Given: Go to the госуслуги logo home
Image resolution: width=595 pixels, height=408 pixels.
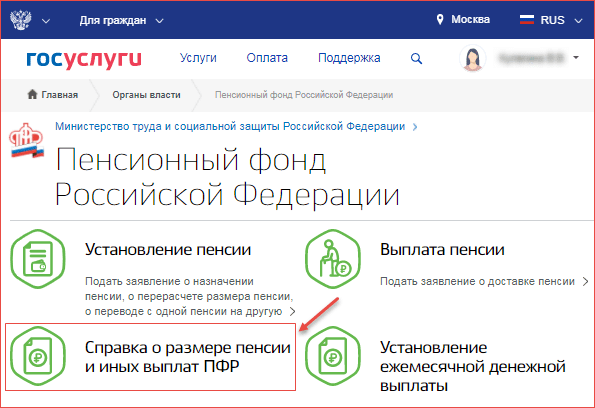Looking at the screenshot, I should (x=84, y=60).
